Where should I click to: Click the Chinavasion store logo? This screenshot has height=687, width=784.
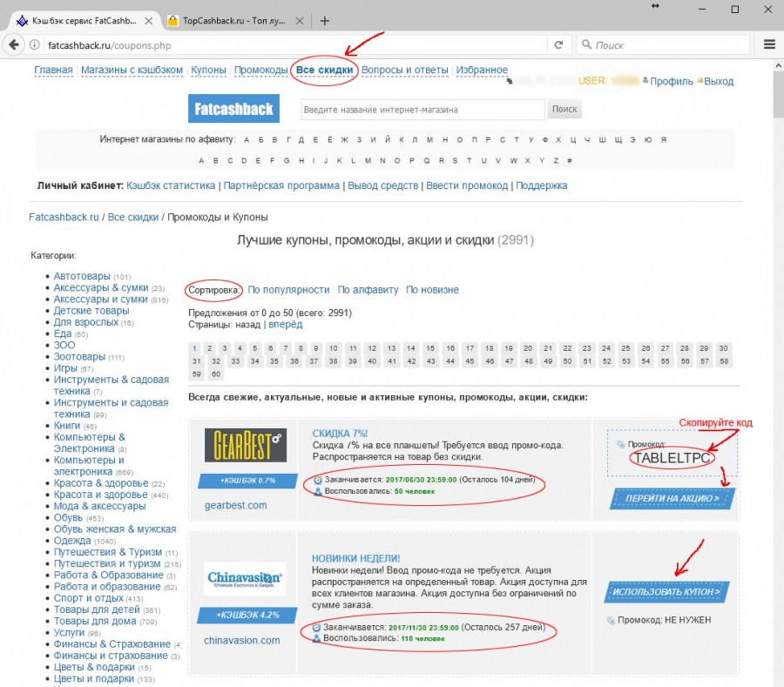[x=245, y=579]
